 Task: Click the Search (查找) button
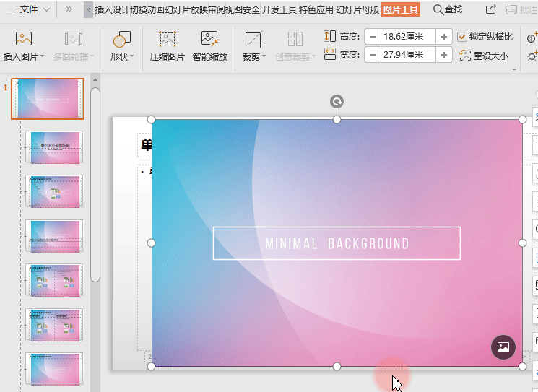[448, 9]
